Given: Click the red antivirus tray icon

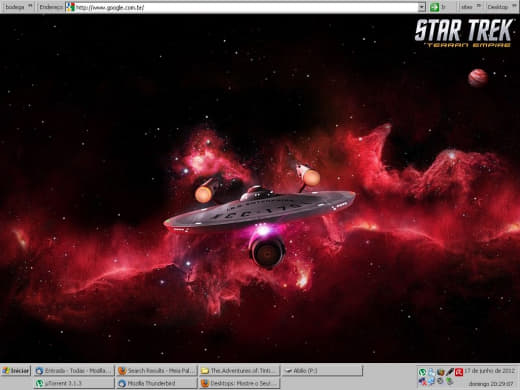Looking at the screenshot, I should pyautogui.click(x=459, y=372).
